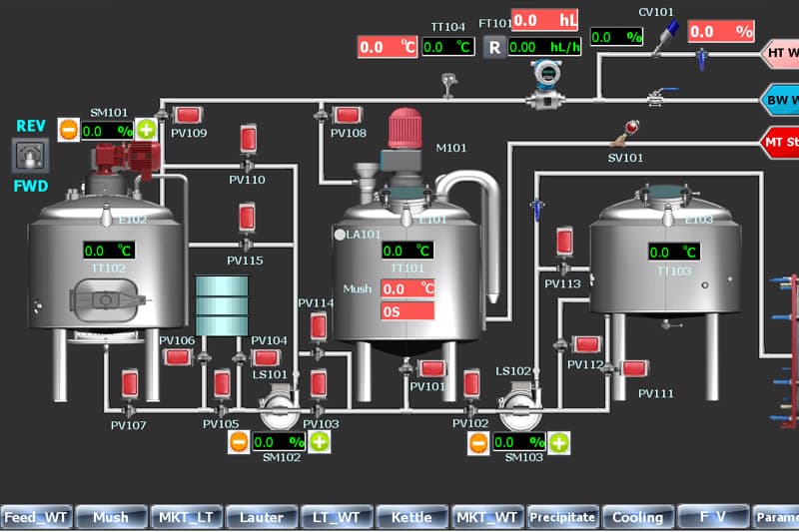The image size is (799, 532).
Task: Click the LA101 level alarm indicator
Action: click(x=340, y=235)
